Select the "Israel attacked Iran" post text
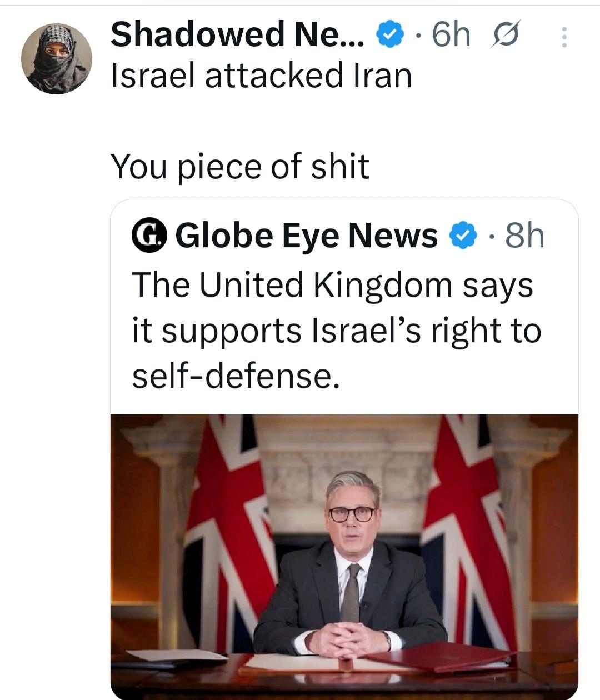Image resolution: width=600 pixels, height=700 pixels. click(x=261, y=76)
